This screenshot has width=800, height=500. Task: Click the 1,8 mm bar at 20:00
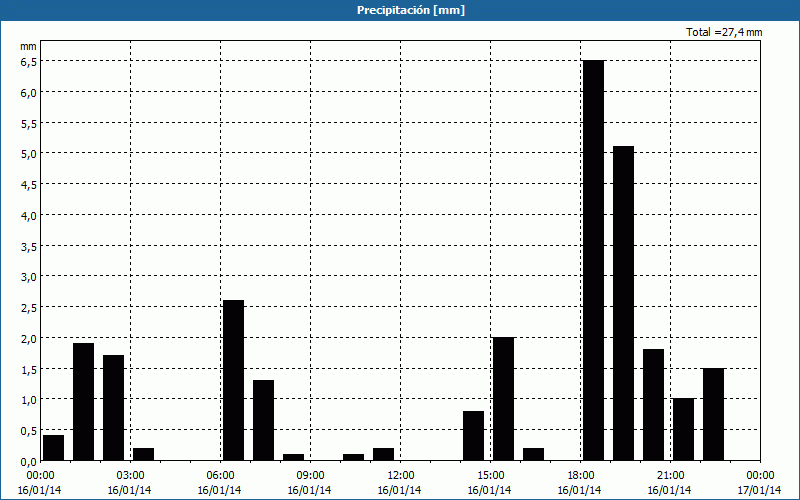(654, 405)
